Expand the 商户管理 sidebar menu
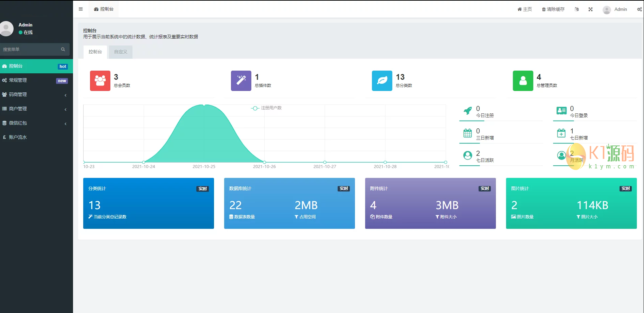Viewport: 644px width, 313px height. [34, 109]
